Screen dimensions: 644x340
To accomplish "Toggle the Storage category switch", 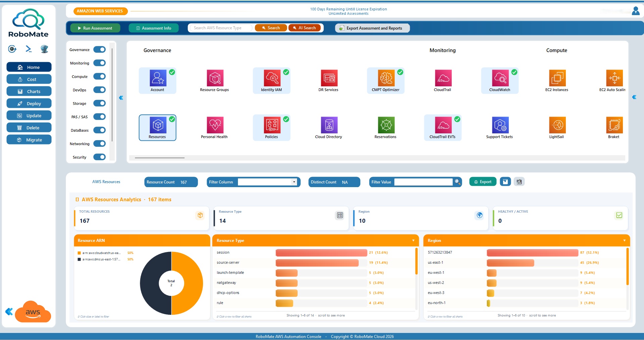I will tap(99, 103).
